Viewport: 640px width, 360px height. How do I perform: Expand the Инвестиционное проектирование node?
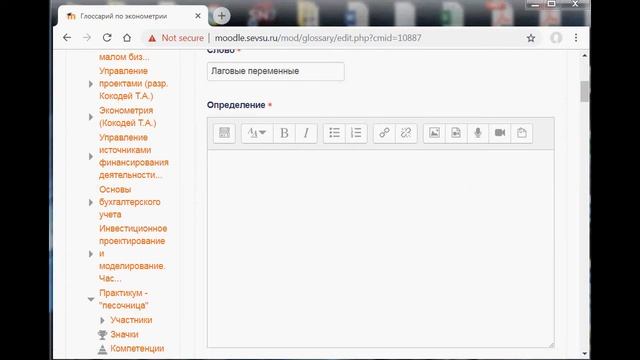[91, 254]
